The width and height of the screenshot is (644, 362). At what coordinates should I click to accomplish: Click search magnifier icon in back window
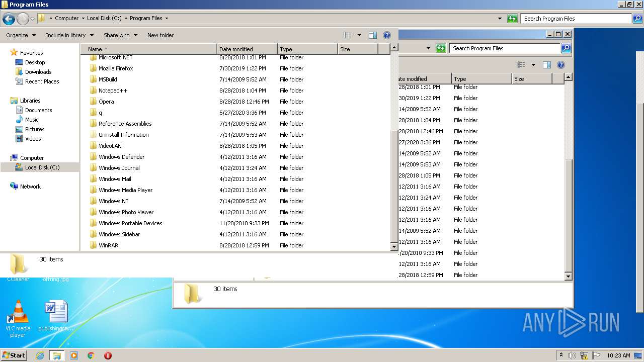coord(566,48)
